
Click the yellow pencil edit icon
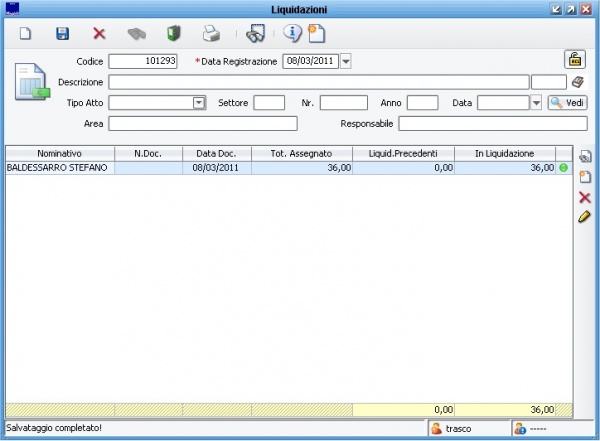click(585, 217)
